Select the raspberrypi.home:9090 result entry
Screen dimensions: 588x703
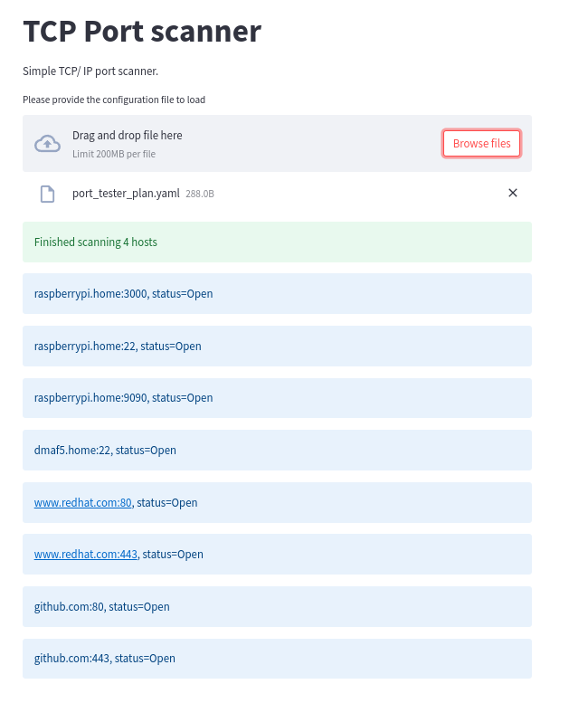point(277,398)
